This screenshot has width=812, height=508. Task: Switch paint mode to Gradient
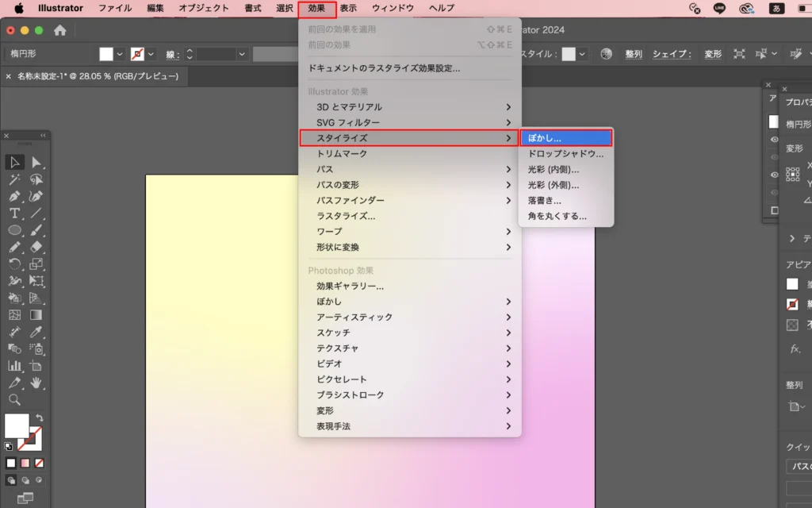25,463
